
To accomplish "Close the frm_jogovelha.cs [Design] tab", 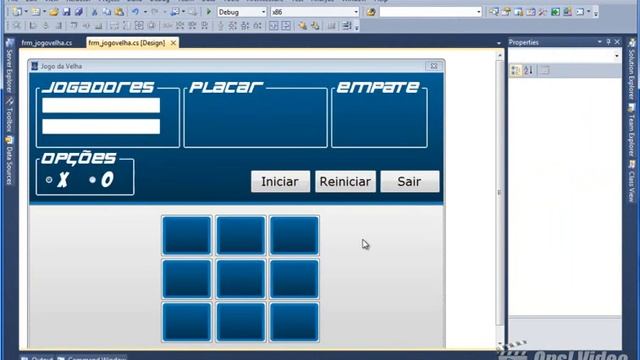I will tap(173, 42).
